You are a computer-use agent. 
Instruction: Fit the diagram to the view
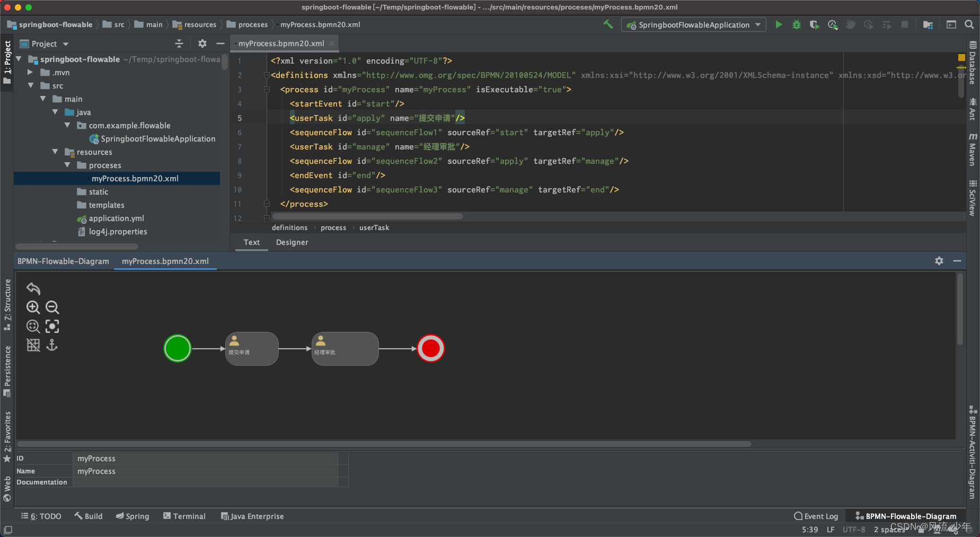(52, 326)
